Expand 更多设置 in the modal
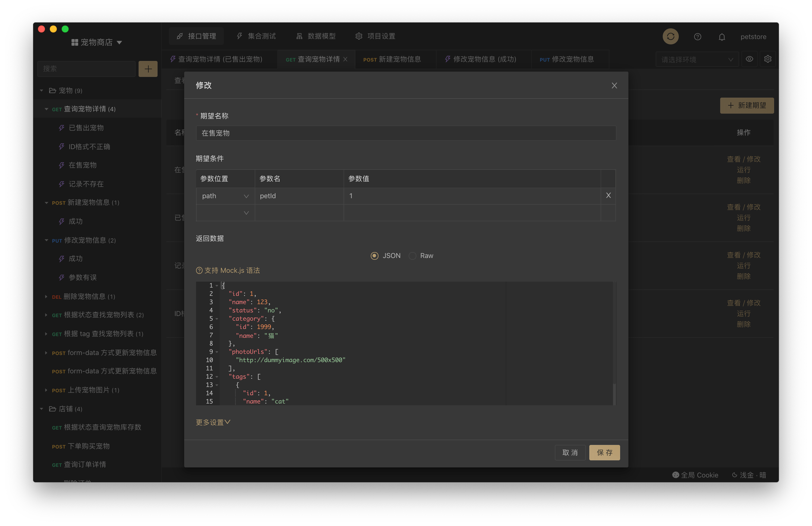The image size is (812, 526). pos(213,422)
